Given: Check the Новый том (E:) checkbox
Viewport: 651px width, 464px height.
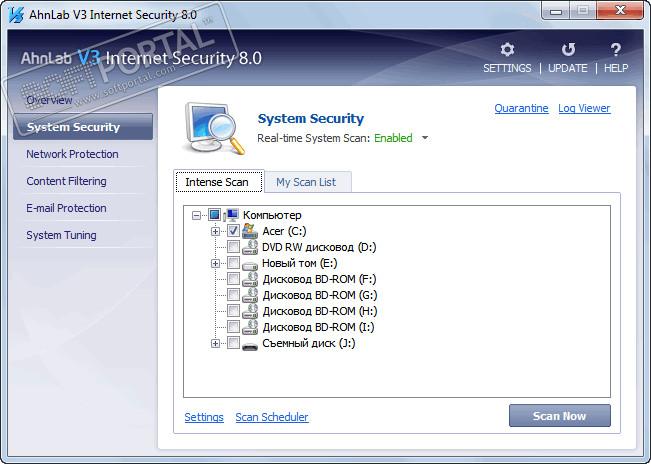Looking at the screenshot, I should point(233,263).
